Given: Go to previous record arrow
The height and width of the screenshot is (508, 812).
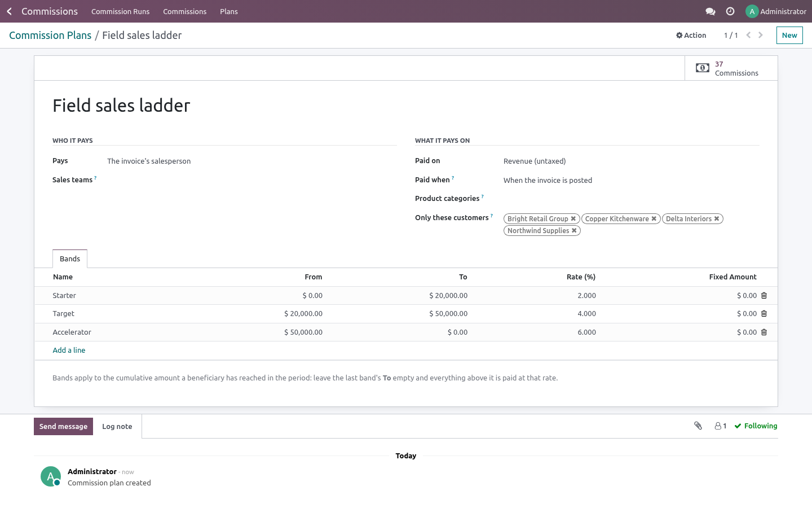Looking at the screenshot, I should 748,35.
